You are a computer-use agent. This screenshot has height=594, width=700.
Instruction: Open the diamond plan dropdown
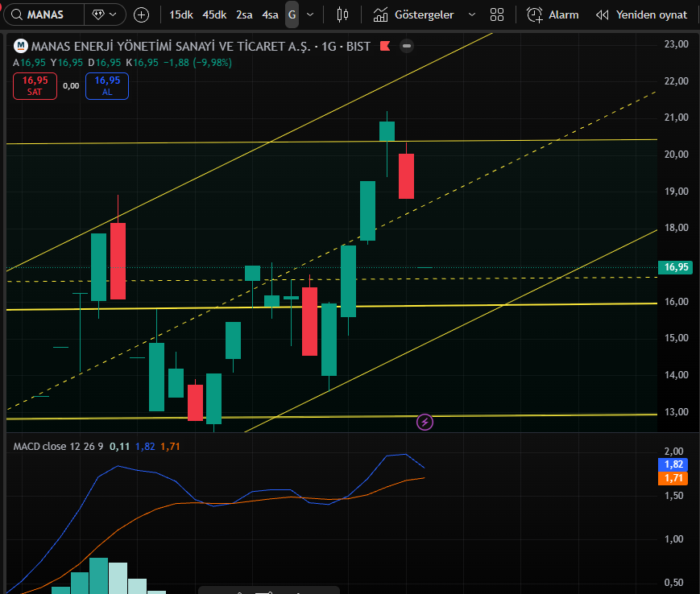[x=105, y=14]
